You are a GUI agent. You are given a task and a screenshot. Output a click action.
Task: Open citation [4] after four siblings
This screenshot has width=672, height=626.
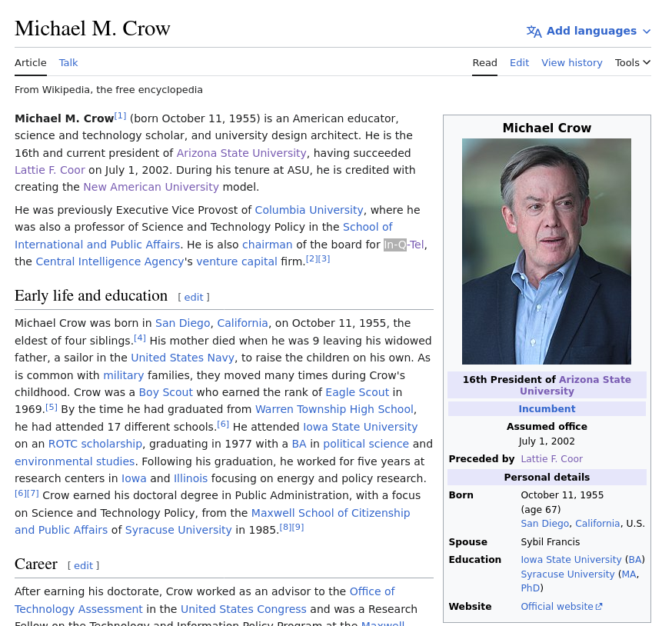click(140, 338)
